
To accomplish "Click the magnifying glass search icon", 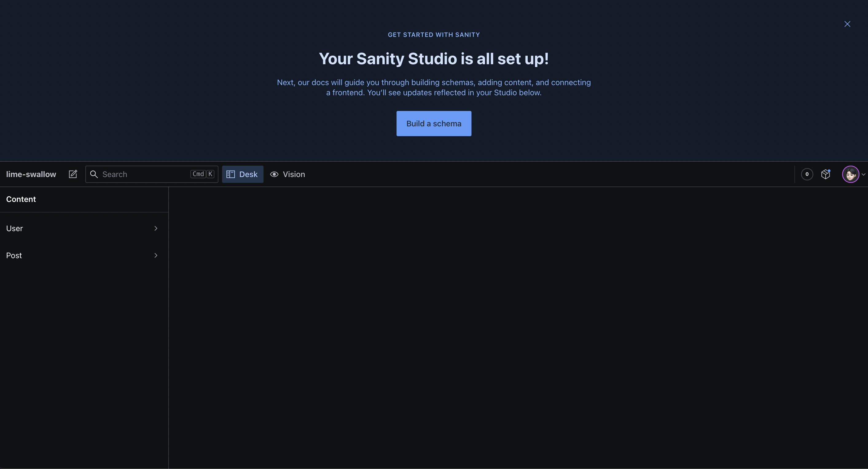I will (94, 174).
